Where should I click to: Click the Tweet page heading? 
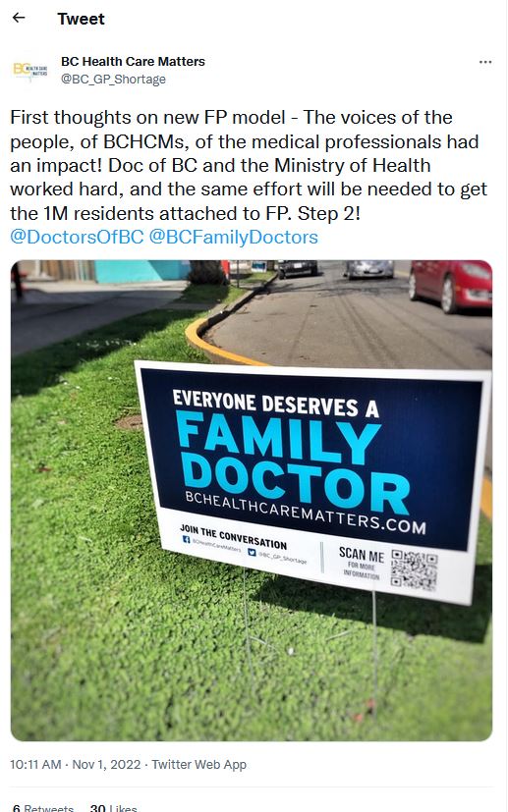tap(81, 20)
